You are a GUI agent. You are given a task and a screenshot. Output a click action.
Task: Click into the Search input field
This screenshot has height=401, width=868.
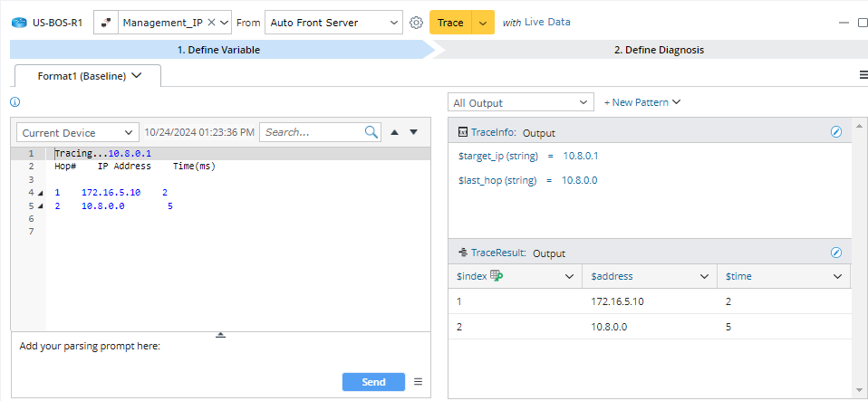coord(313,132)
